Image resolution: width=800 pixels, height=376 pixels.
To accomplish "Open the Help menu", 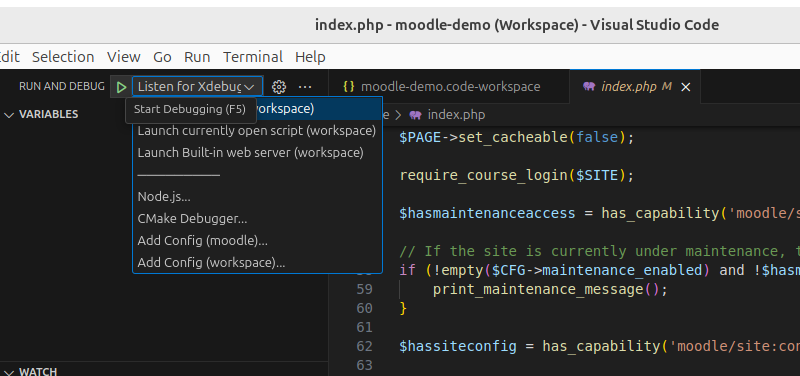I will point(310,57).
